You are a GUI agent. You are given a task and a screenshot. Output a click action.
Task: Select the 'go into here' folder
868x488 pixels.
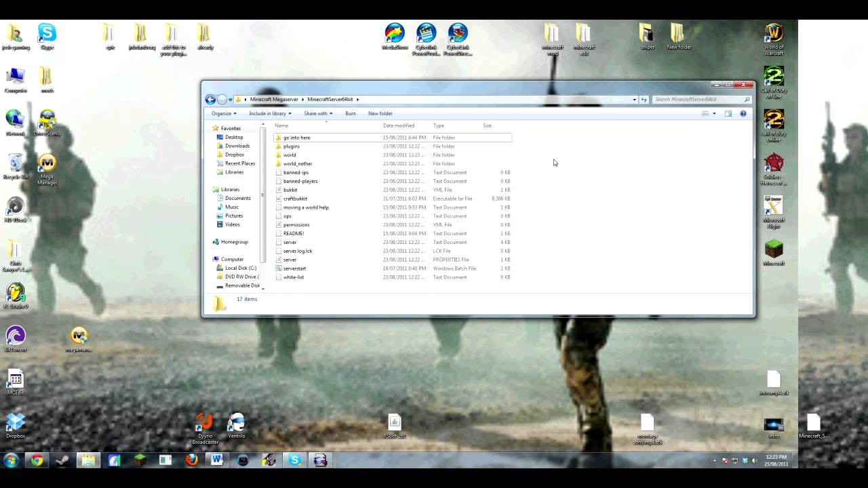click(x=393, y=138)
